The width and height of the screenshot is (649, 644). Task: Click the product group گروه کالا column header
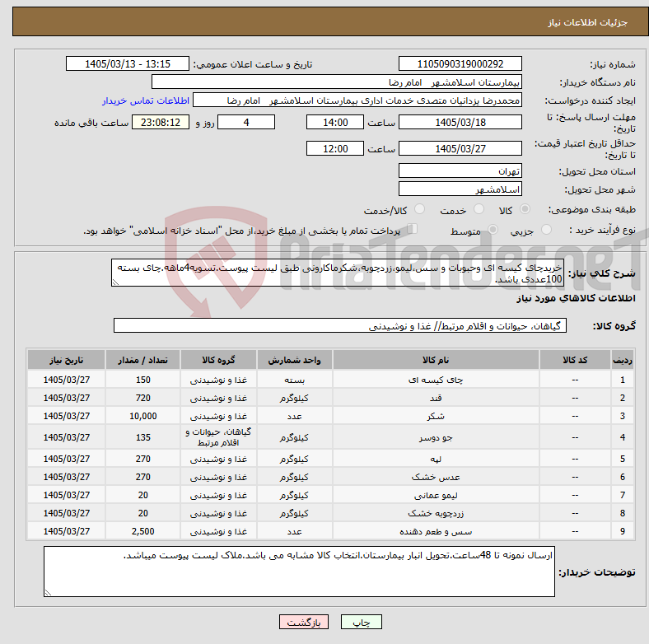tap(218, 360)
